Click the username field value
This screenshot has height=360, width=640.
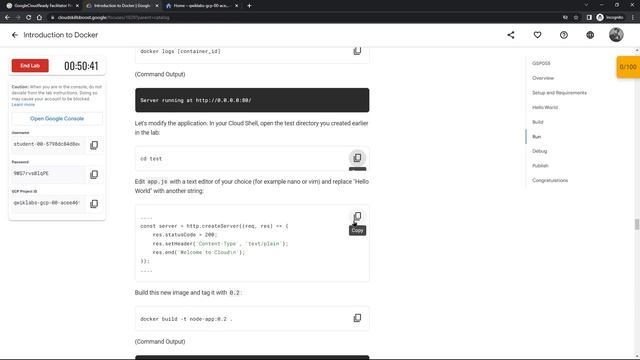click(47, 144)
